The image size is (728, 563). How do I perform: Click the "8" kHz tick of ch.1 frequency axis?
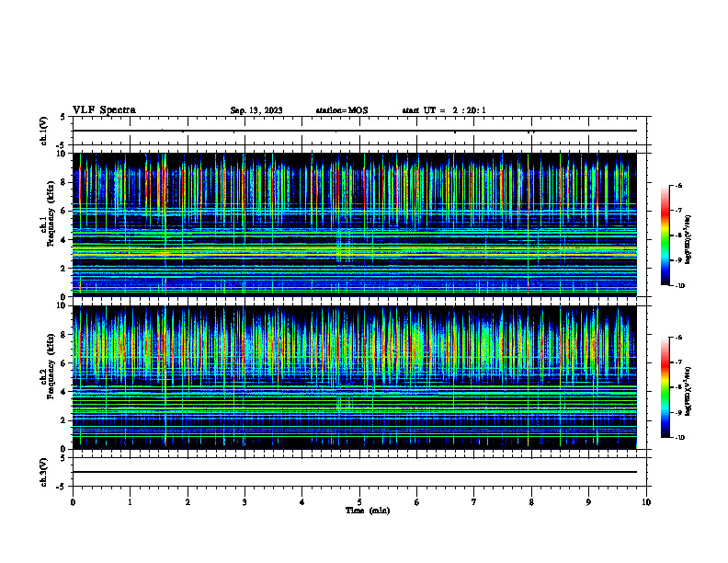(63, 182)
